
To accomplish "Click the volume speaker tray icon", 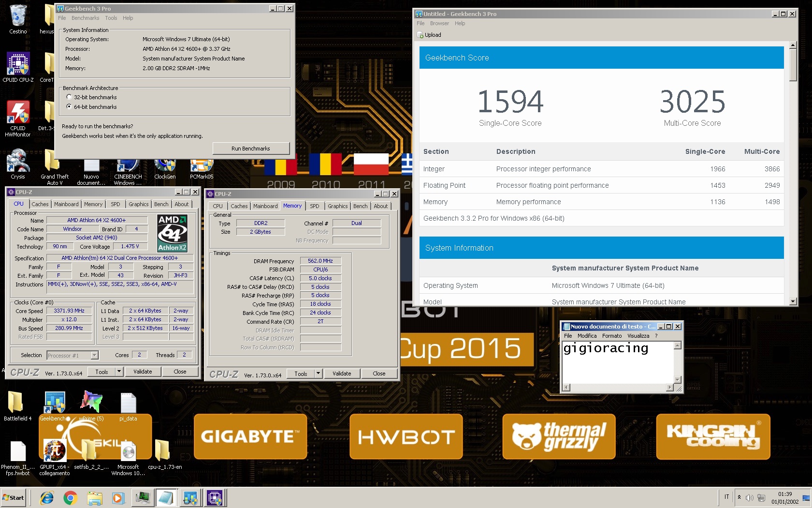I will (x=749, y=497).
